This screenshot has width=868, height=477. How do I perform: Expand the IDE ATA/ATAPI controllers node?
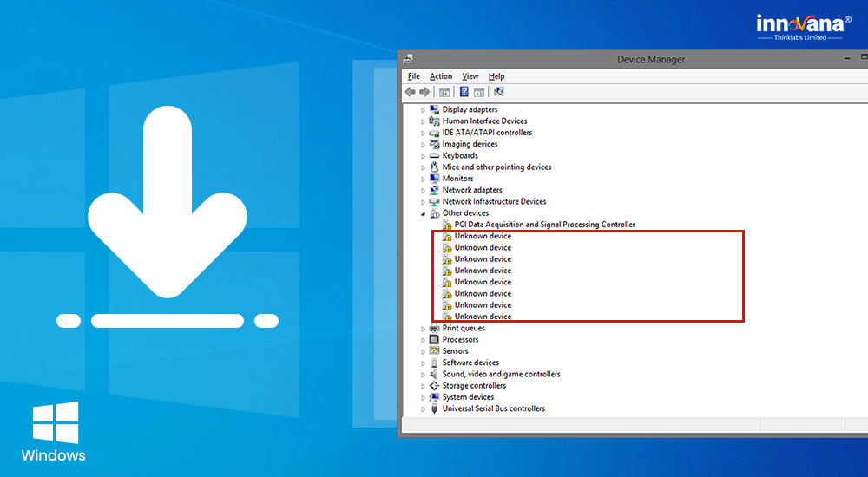pyautogui.click(x=424, y=134)
